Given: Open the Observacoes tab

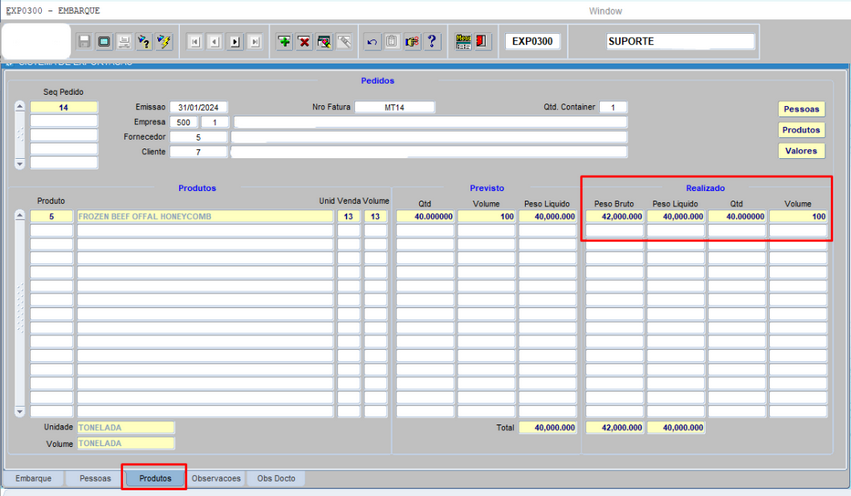Looking at the screenshot, I should point(216,479).
